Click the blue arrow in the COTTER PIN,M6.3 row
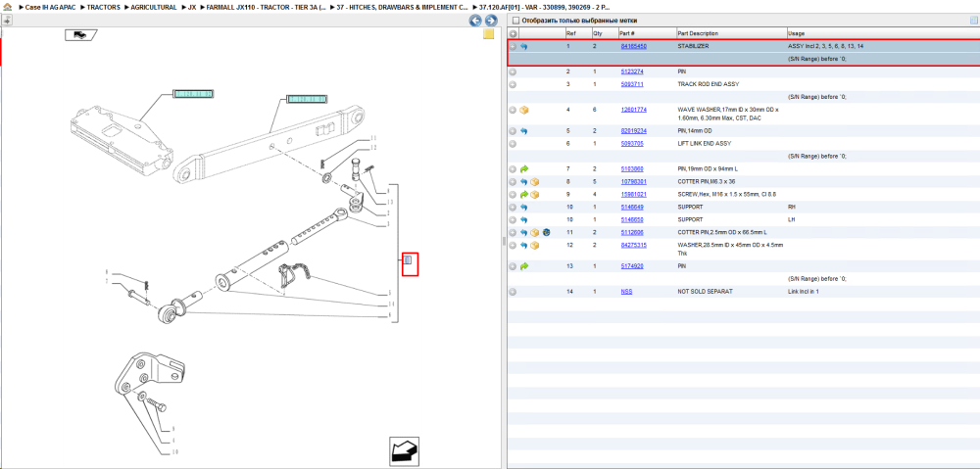The height and width of the screenshot is (469, 980). coord(523,182)
